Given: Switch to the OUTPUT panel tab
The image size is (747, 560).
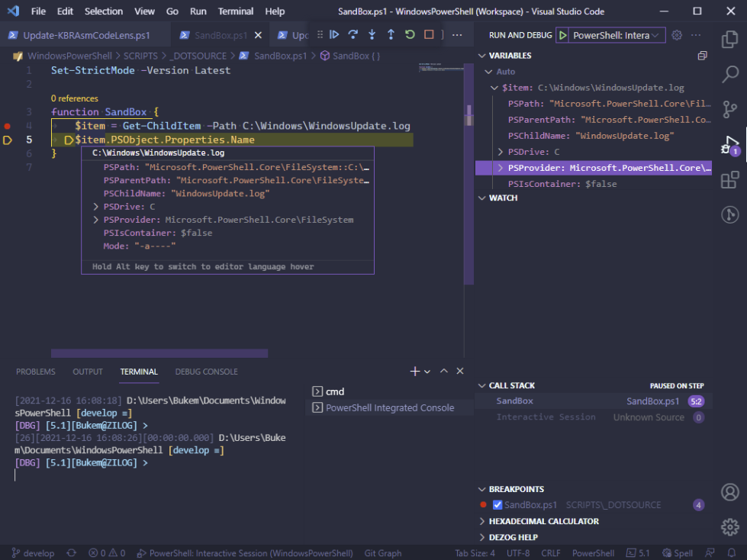Looking at the screenshot, I should [88, 372].
